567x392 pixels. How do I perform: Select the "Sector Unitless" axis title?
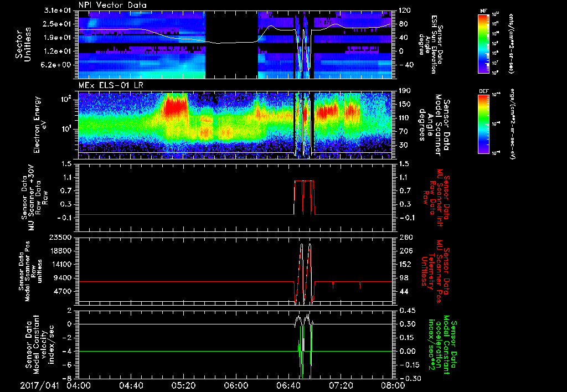[23, 44]
